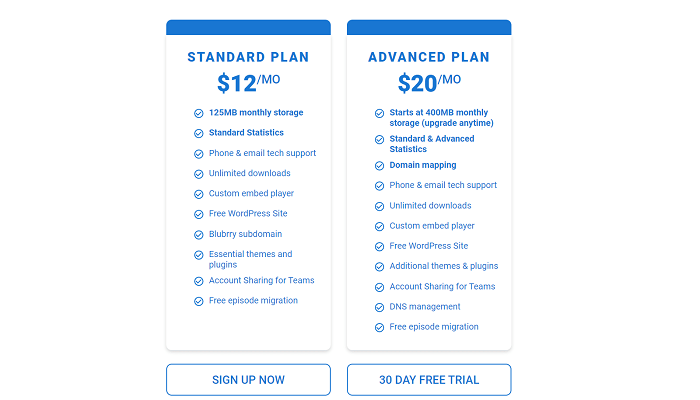Click checkmark beside Essential themes and plugins
The width and height of the screenshot is (700, 400).
[199, 255]
